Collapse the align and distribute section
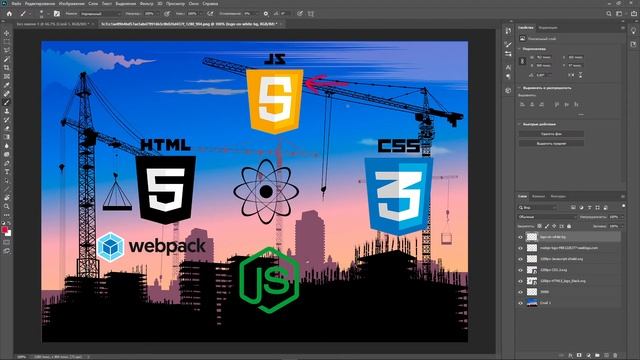Viewport: 640px width, 360px height. point(520,88)
